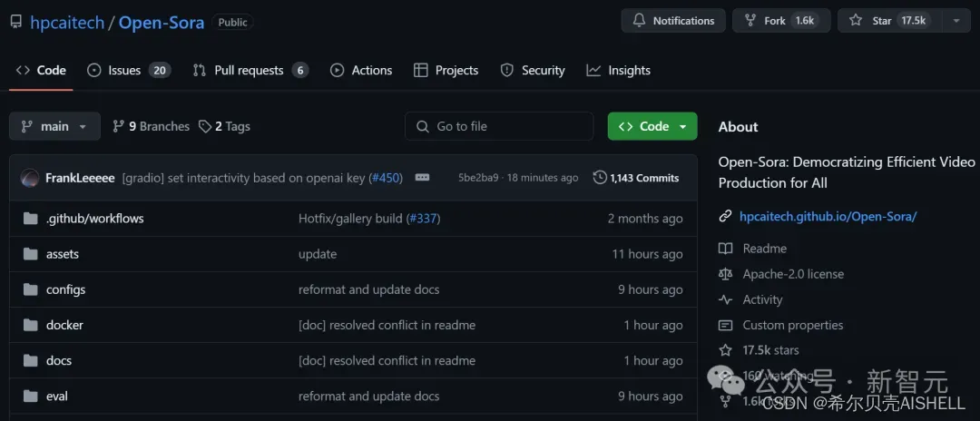Open hpcaitech.github.io/Open-Sora/ website link
Screen dimensions: 980x421
828,217
